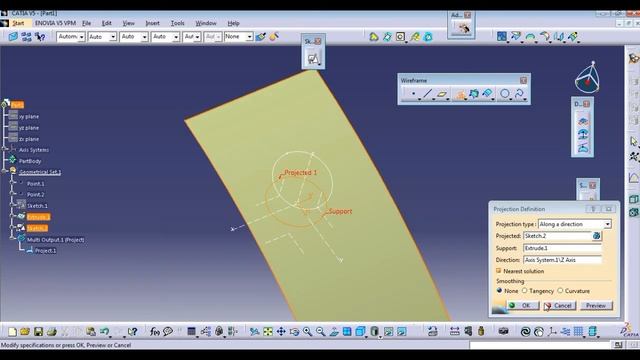
Task: Click the Select arrow icon on right toolbar
Action: click(x=633, y=141)
